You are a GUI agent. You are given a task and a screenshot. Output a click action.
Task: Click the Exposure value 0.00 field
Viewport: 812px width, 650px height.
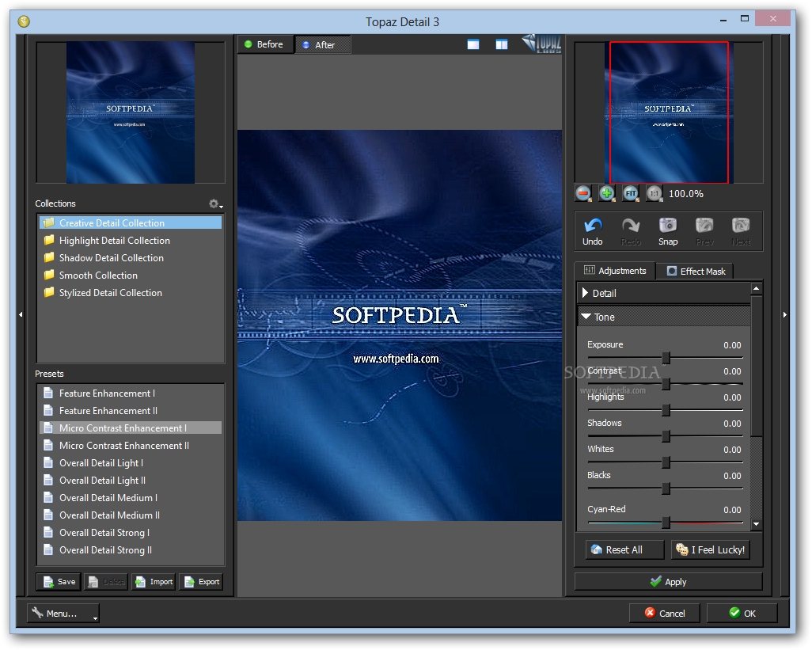pyautogui.click(x=732, y=345)
